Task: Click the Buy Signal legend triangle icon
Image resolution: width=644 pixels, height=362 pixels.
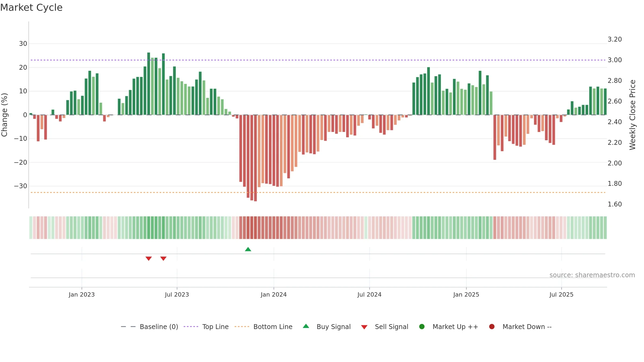Action: 306,326
